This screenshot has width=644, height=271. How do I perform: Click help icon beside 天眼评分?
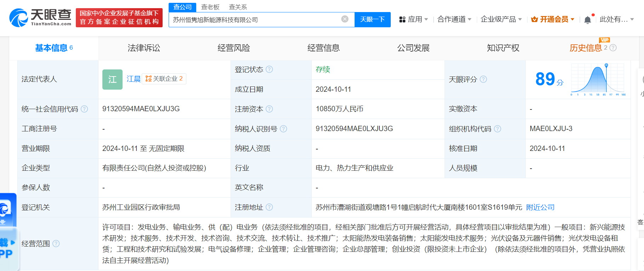pos(483,79)
